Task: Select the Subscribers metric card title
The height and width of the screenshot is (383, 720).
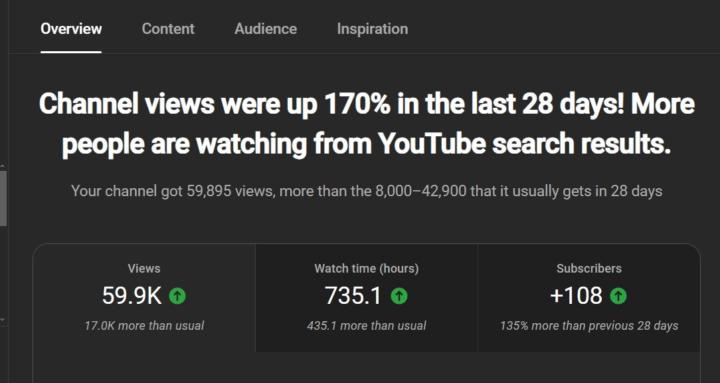Action: (589, 269)
